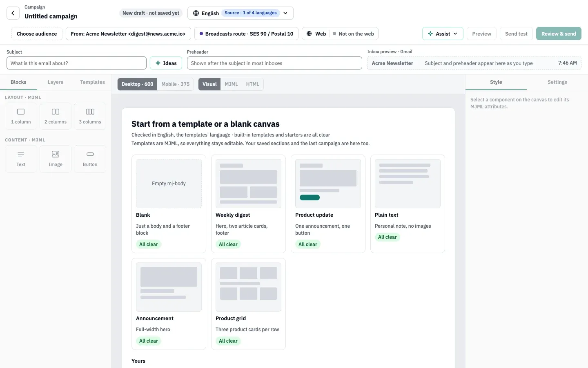Click All clear badge on Announcement
588x368 pixels.
click(x=149, y=341)
